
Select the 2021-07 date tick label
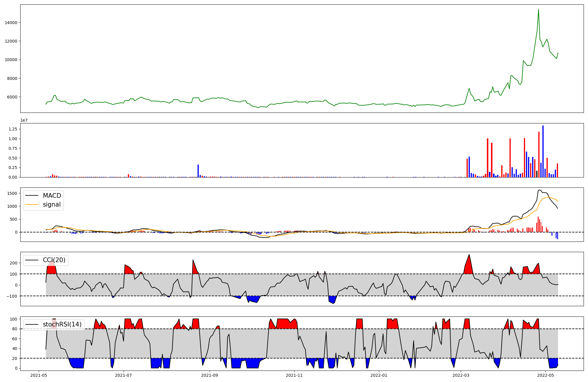pyautogui.click(x=123, y=375)
